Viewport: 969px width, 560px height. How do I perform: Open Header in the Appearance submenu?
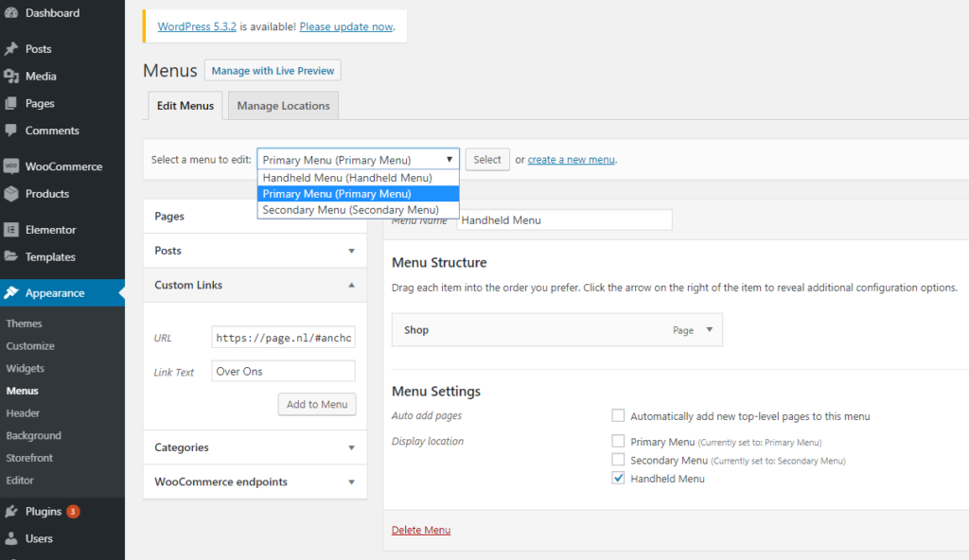[23, 412]
